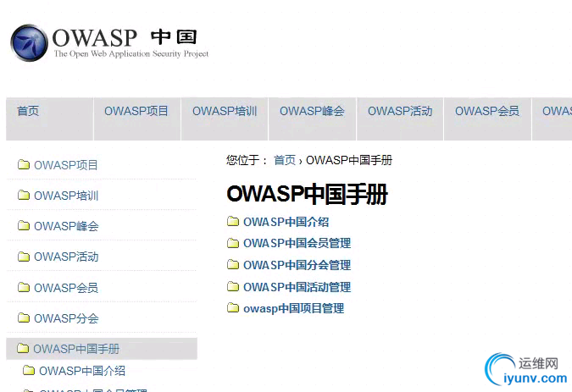This screenshot has height=392, width=572.
Task: Click folder icon beside content OWASP中国会员管理
Action: (x=233, y=243)
